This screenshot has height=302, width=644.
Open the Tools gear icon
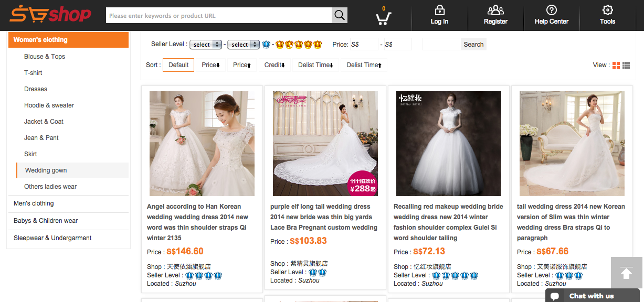point(607,10)
